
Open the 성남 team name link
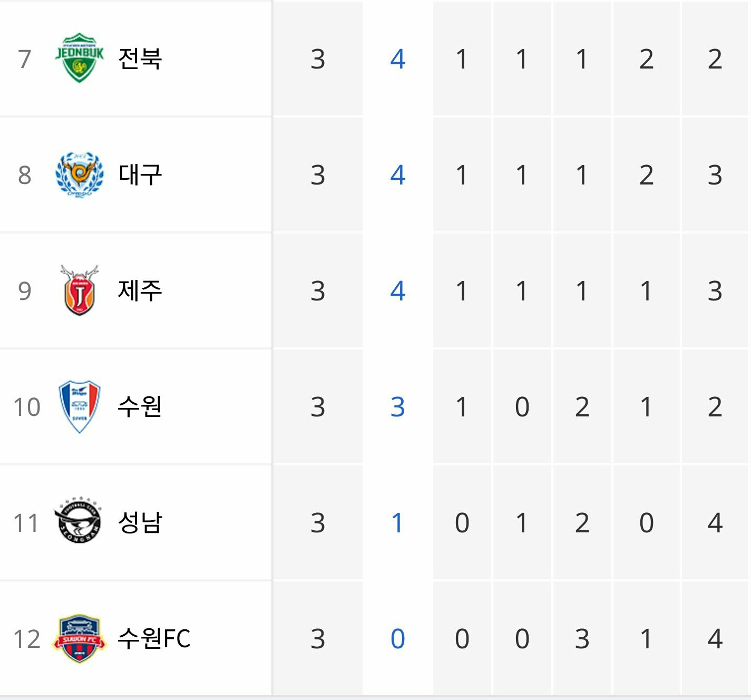[140, 522]
